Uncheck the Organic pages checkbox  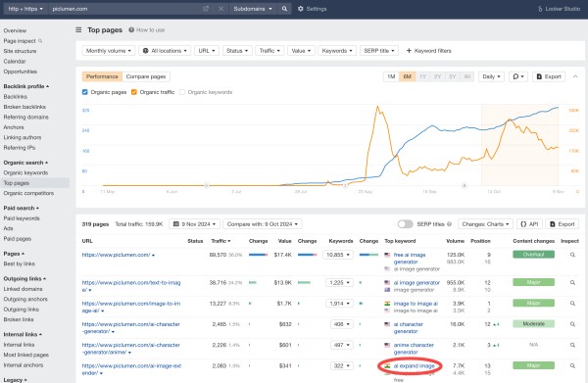84,92
